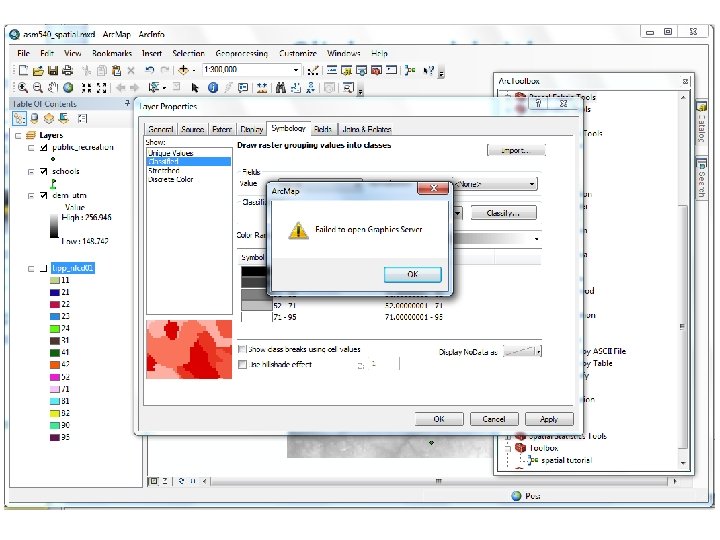Choose the Select Elements arrow tool
This screenshot has height=540, width=720.
pos(195,87)
